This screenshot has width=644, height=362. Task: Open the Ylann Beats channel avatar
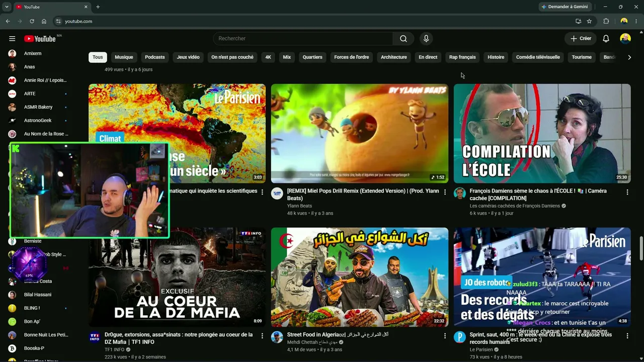pyautogui.click(x=277, y=194)
